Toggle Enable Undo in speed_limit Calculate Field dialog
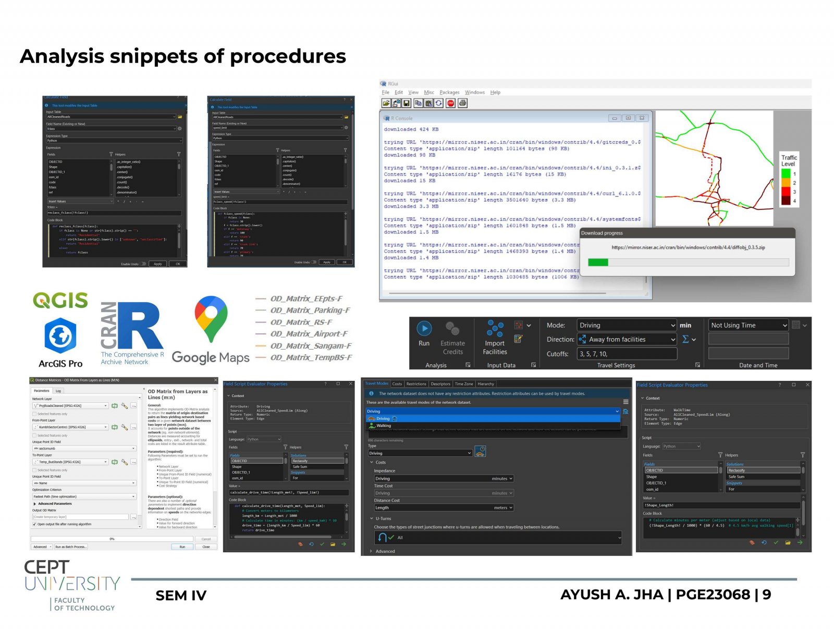The height and width of the screenshot is (644, 834). pyautogui.click(x=314, y=262)
